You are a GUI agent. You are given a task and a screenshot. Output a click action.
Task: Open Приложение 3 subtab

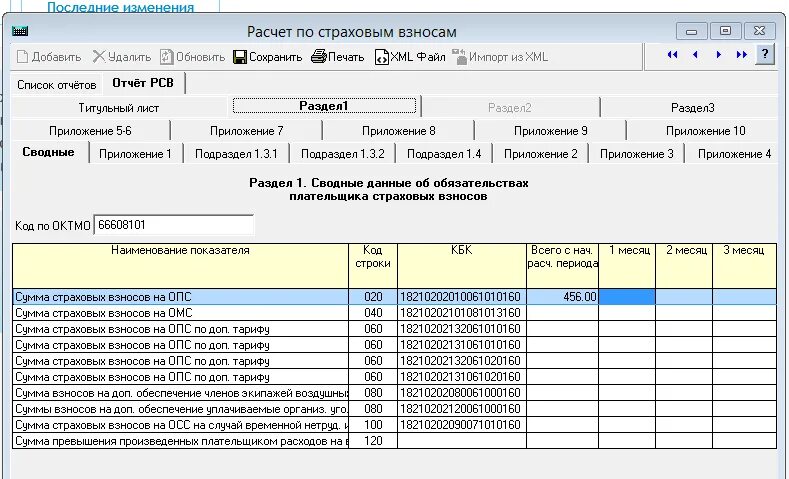(x=637, y=154)
